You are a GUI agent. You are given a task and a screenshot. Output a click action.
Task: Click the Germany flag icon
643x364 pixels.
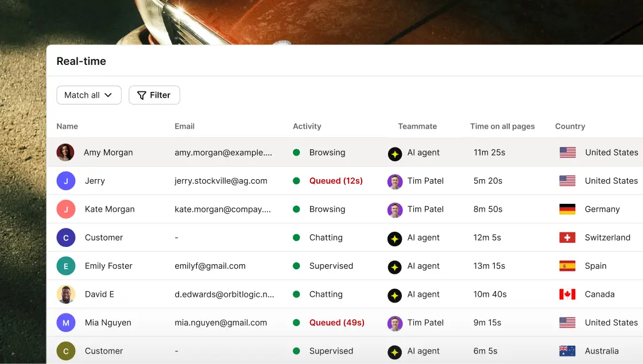pos(567,209)
